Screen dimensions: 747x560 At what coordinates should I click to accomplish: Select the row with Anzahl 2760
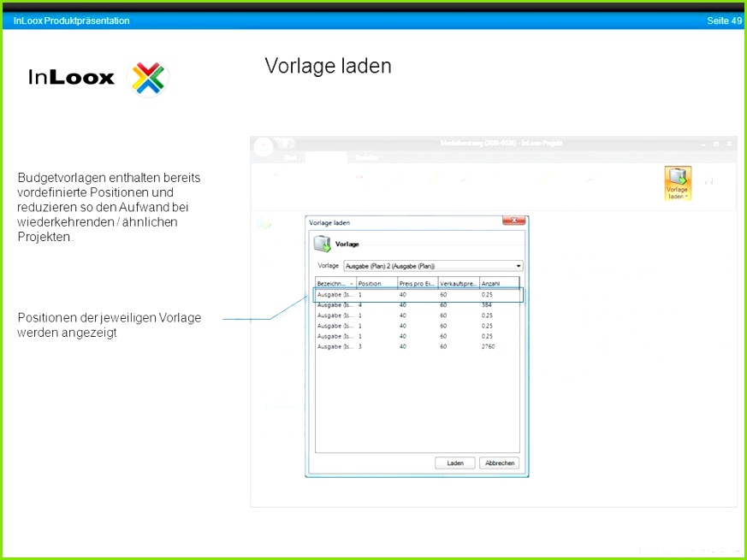pyautogui.click(x=418, y=346)
